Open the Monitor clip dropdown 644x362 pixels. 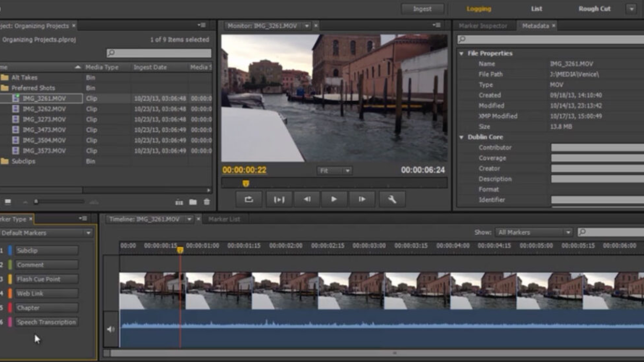308,26
